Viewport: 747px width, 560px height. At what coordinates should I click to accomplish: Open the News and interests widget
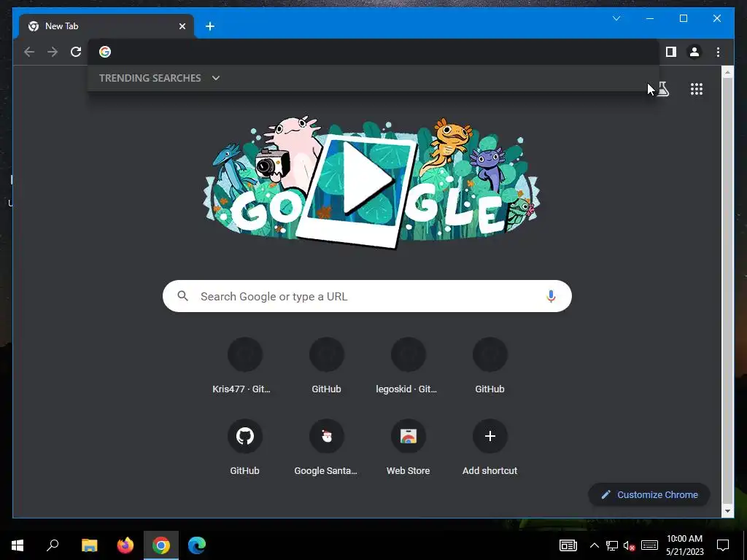pos(568,545)
